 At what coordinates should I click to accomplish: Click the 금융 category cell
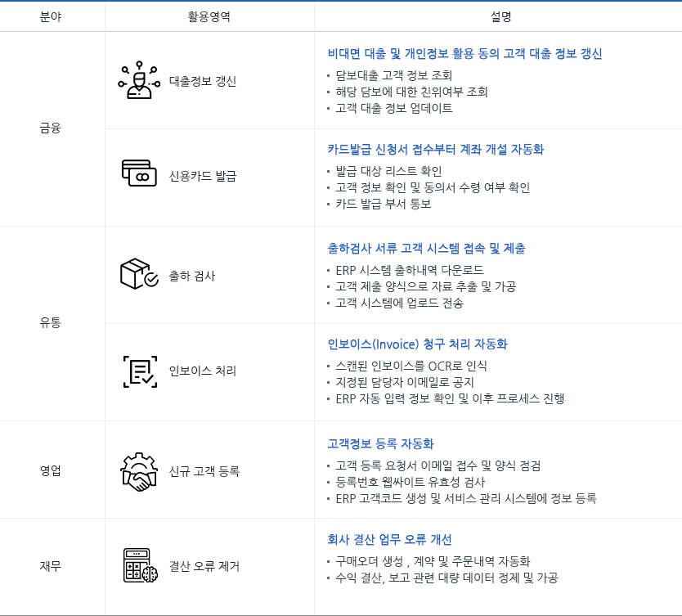click(x=51, y=128)
